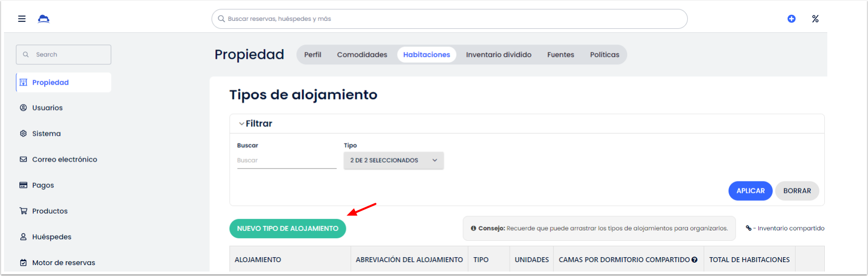The image size is (868, 276).
Task: Click help icon beside Camas por dormitorio compartido
Action: [694, 260]
